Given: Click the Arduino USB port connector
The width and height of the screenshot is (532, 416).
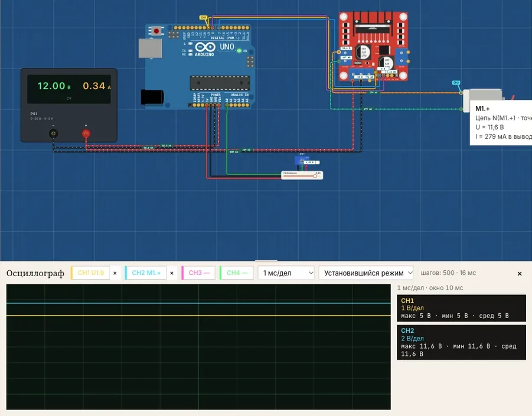Looking at the screenshot, I should point(151,48).
